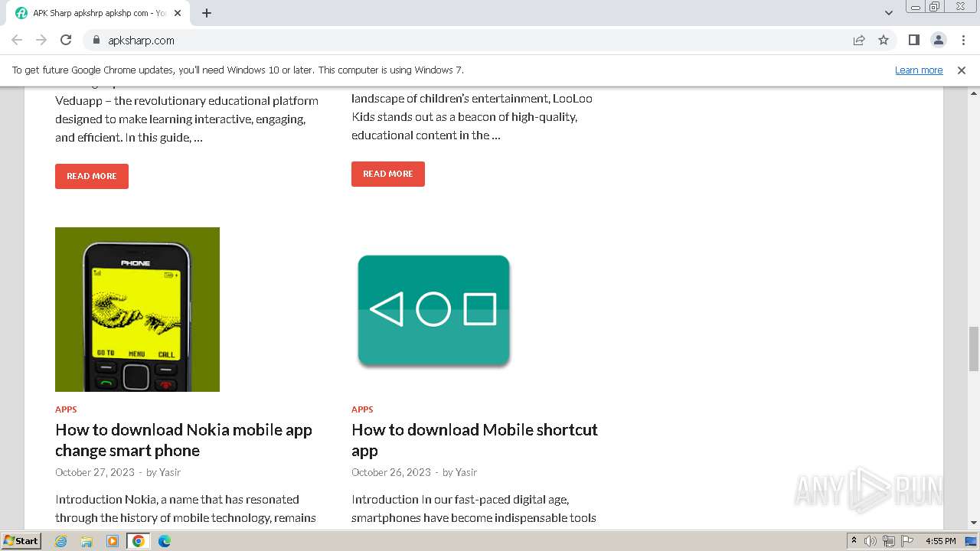Open the Learn more link
980x551 pixels.
(919, 70)
